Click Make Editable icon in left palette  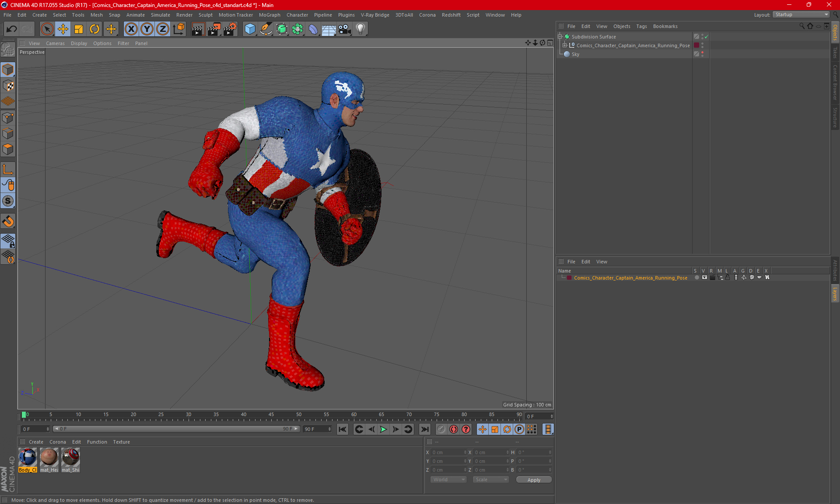8,50
